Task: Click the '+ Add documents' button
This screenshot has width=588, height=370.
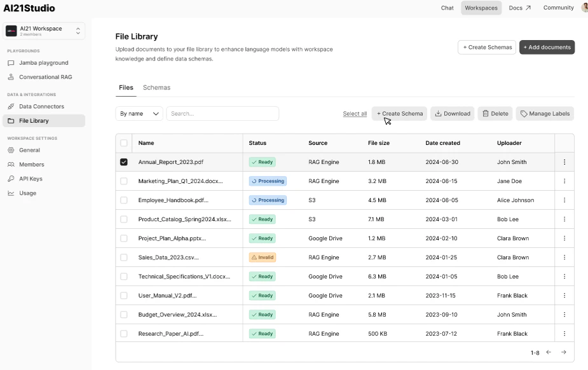Action: point(546,47)
